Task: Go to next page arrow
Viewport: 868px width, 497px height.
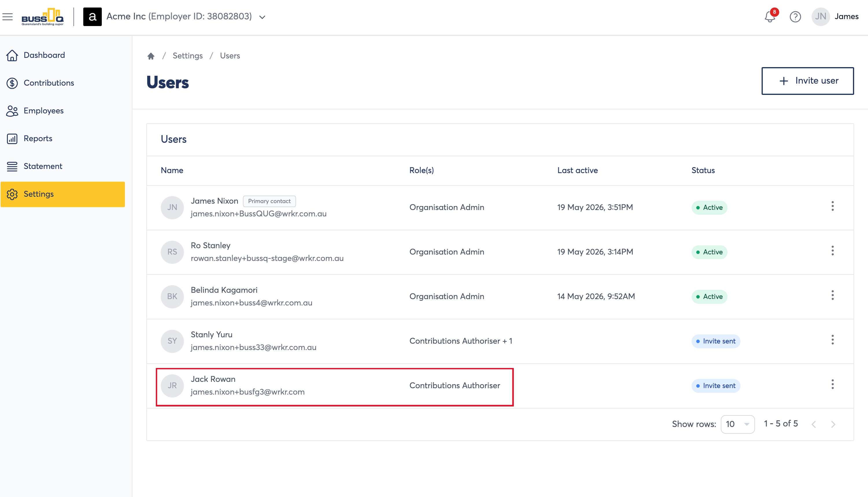Action: 833,424
